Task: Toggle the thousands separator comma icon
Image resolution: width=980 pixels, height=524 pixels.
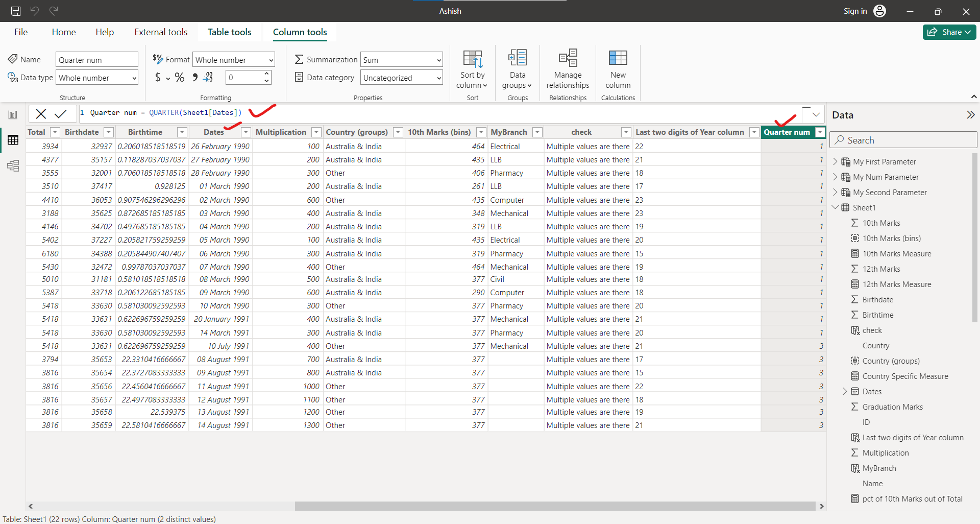Action: coord(195,78)
